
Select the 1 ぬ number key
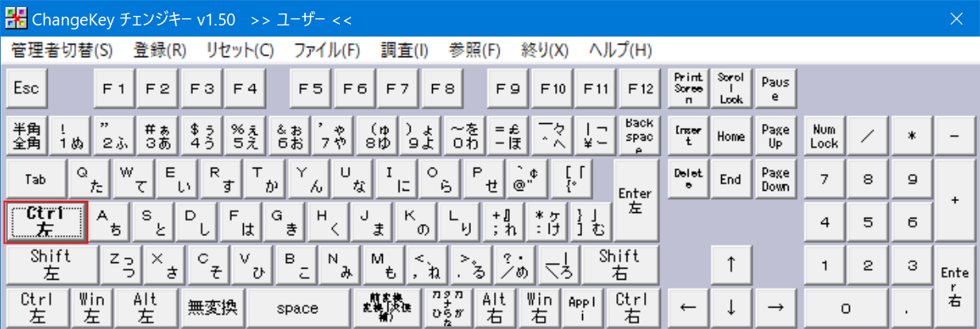click(x=71, y=137)
